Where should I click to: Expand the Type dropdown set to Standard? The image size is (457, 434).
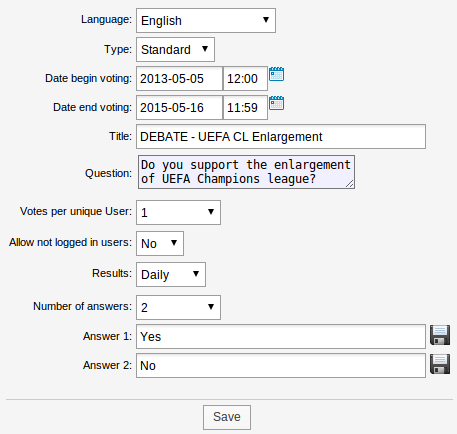[x=175, y=50]
